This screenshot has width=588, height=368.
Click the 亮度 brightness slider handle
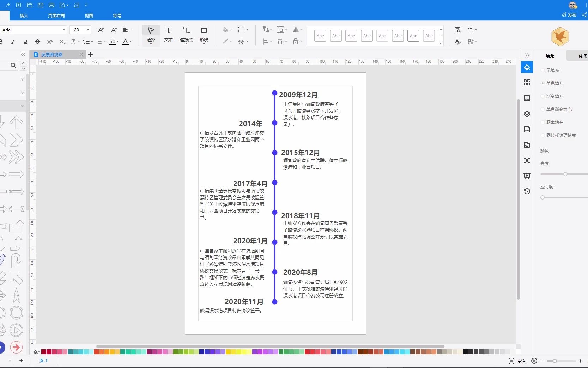point(565,174)
